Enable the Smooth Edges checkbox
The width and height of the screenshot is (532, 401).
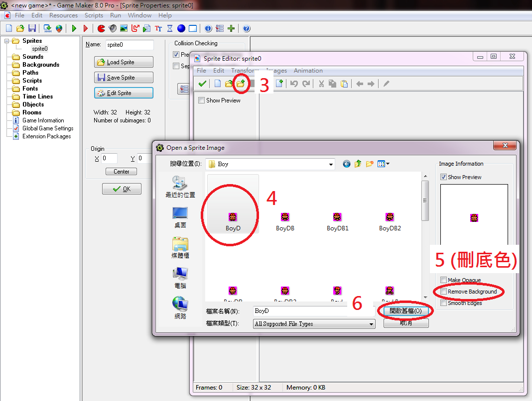(443, 303)
